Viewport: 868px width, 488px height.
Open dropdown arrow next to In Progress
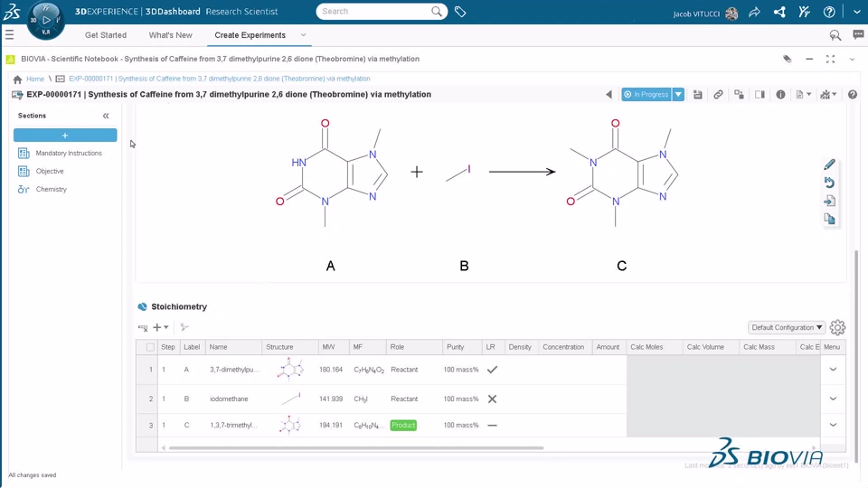(678, 95)
